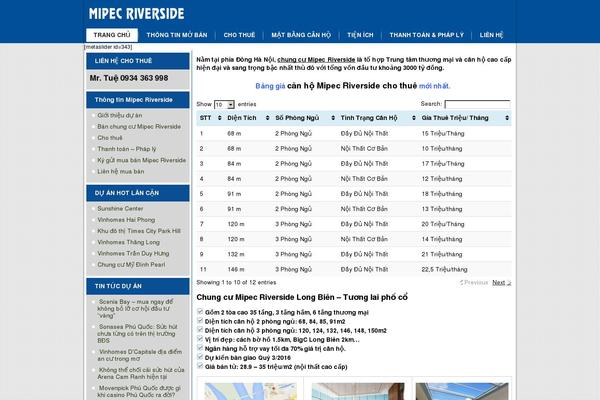The width and height of the screenshot is (600, 400).
Task: Open Sonasea Phú Quốc news article
Action: [x=137, y=334]
